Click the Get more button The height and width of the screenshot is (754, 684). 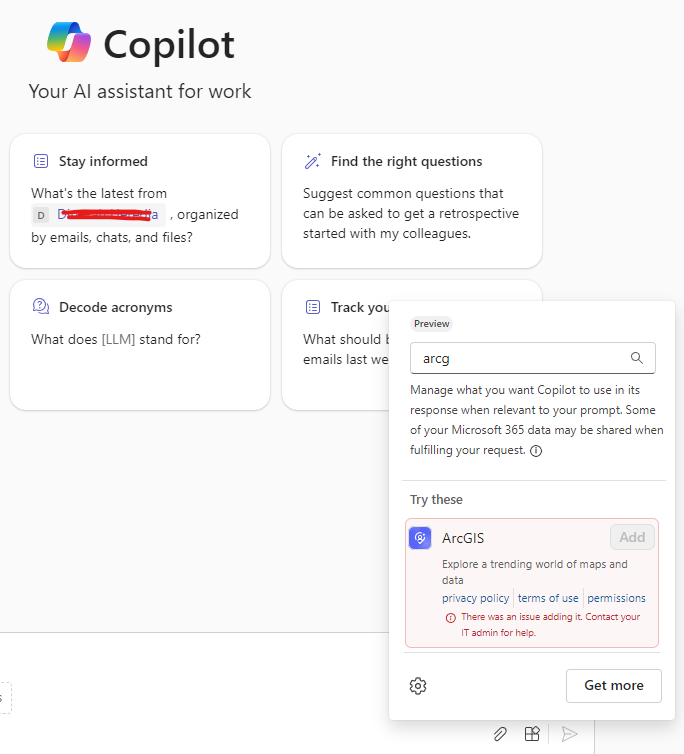pyautogui.click(x=613, y=685)
